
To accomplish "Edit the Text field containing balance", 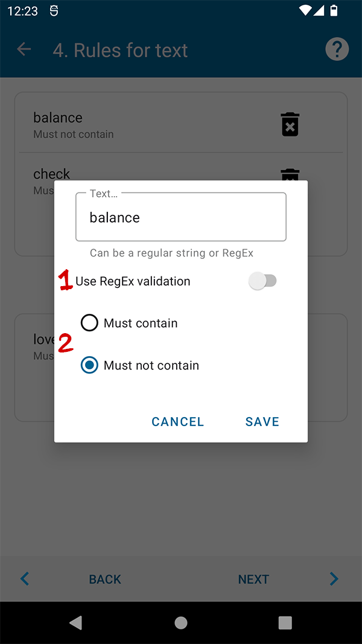I will click(x=181, y=217).
